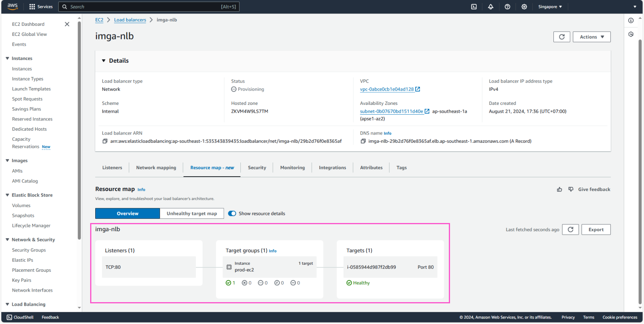Image resolution: width=644 pixels, height=324 pixels.
Task: Open subnet-0b07670bd1511d40e link
Action: click(391, 112)
